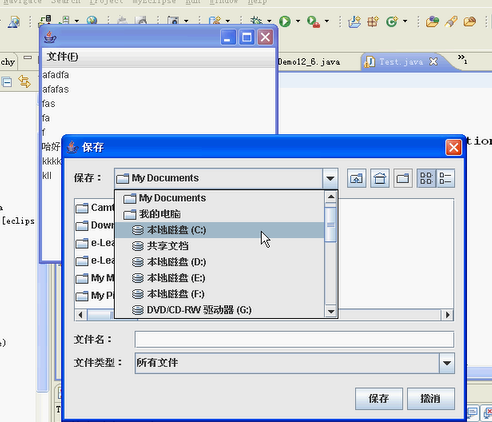Click file list left scroll arrow

(x=80, y=315)
